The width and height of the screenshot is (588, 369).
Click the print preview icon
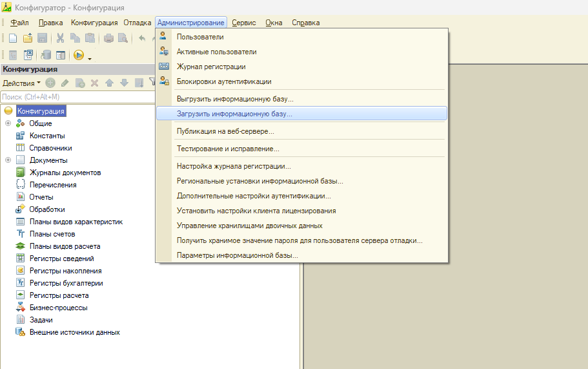point(123,38)
